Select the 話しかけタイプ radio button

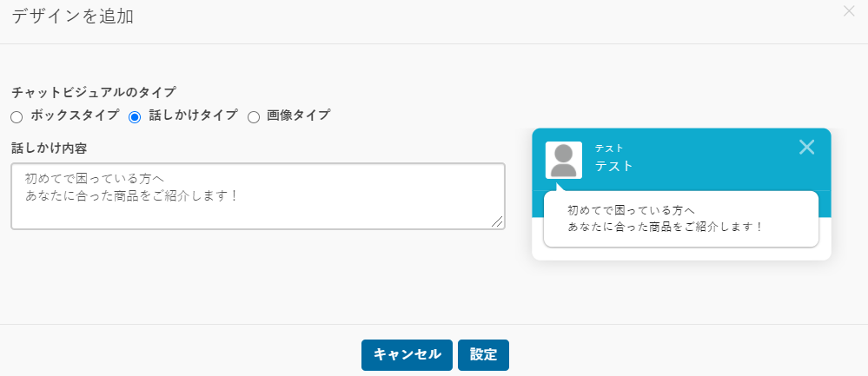coord(135,117)
